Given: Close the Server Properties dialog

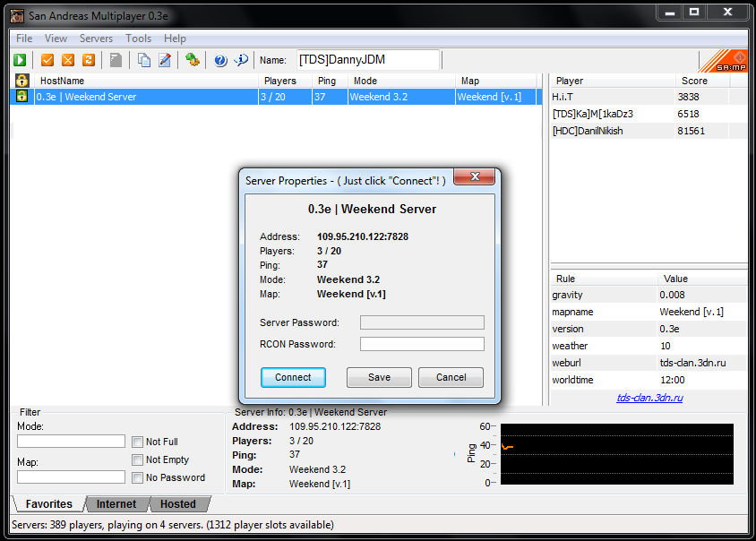Looking at the screenshot, I should [475, 176].
